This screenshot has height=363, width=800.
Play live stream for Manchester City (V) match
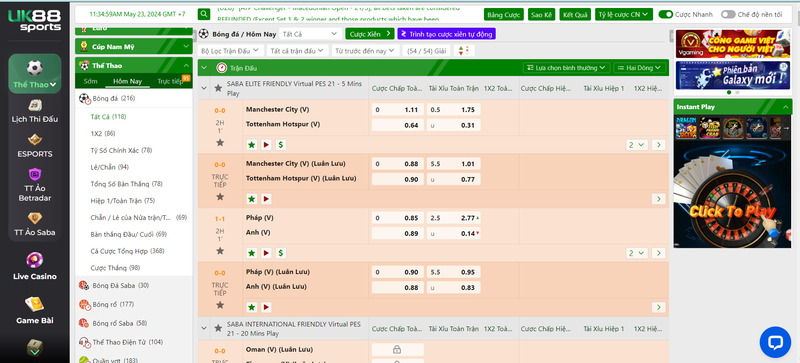coord(266,145)
